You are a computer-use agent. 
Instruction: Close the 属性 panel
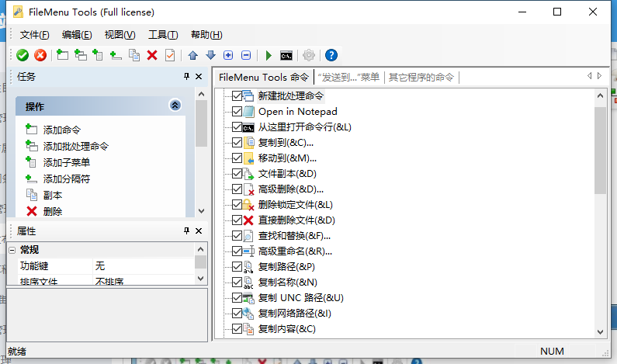[199, 231]
